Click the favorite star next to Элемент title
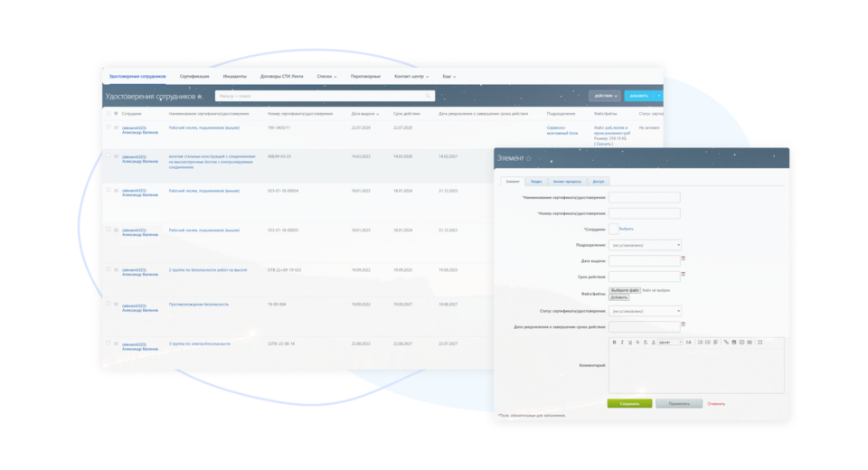 [x=529, y=159]
